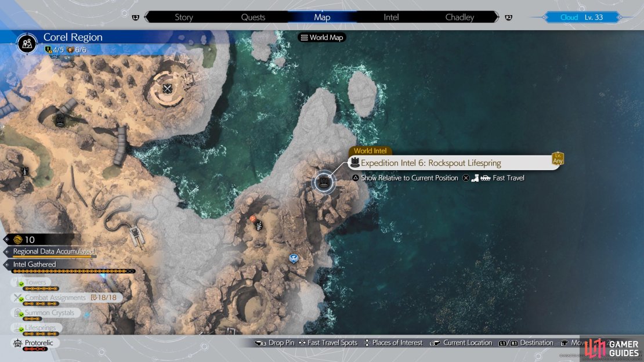Viewport: 644px width, 362px height.
Task: Click the player character map icon
Action: (259, 226)
